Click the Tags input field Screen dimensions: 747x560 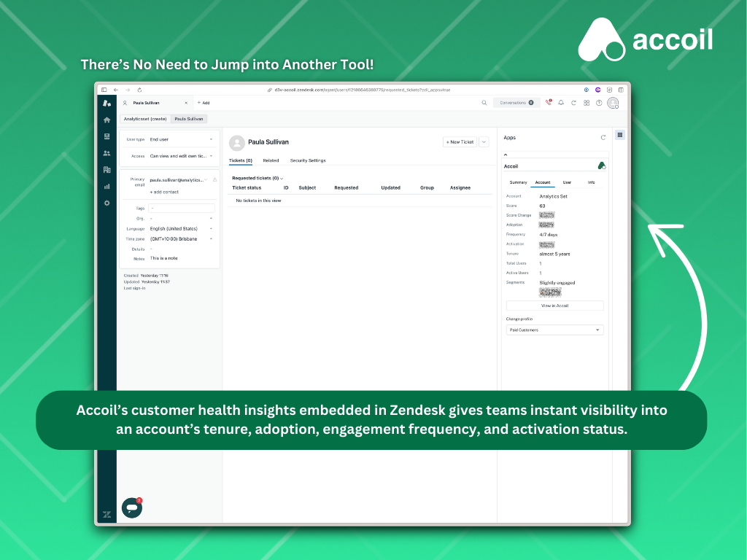[x=181, y=208]
